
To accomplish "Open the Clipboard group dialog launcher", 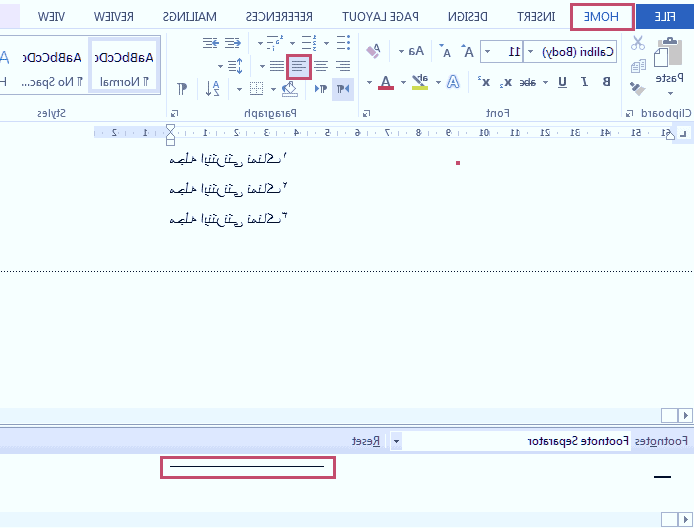I will (629, 114).
